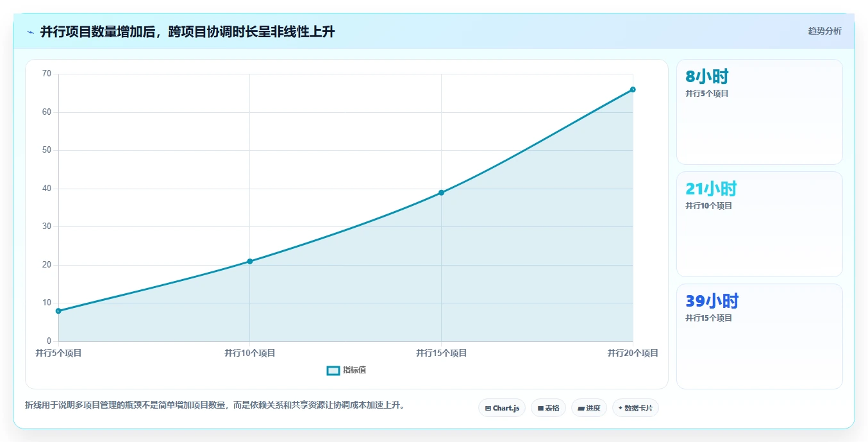Click x-axis label 并行15个项目
The width and height of the screenshot is (868, 442).
441,353
